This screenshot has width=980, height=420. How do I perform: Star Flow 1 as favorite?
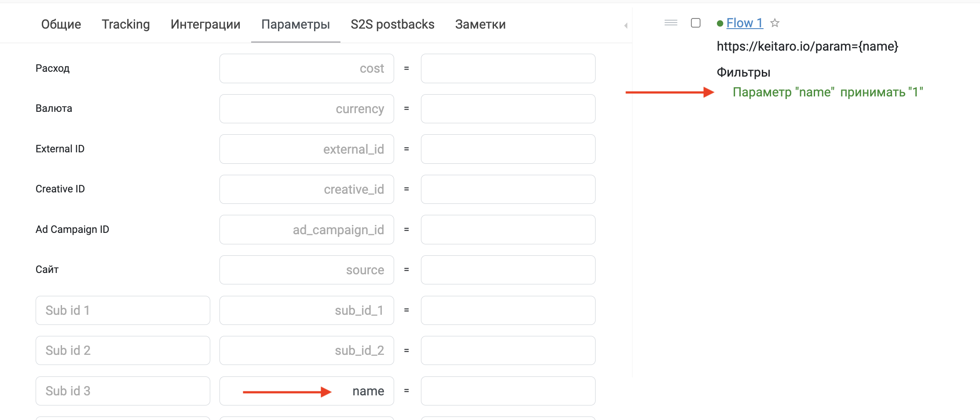coord(775,23)
